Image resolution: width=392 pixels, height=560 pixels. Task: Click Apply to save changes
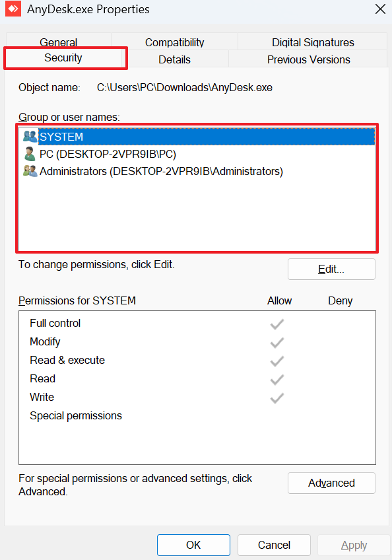(354, 545)
